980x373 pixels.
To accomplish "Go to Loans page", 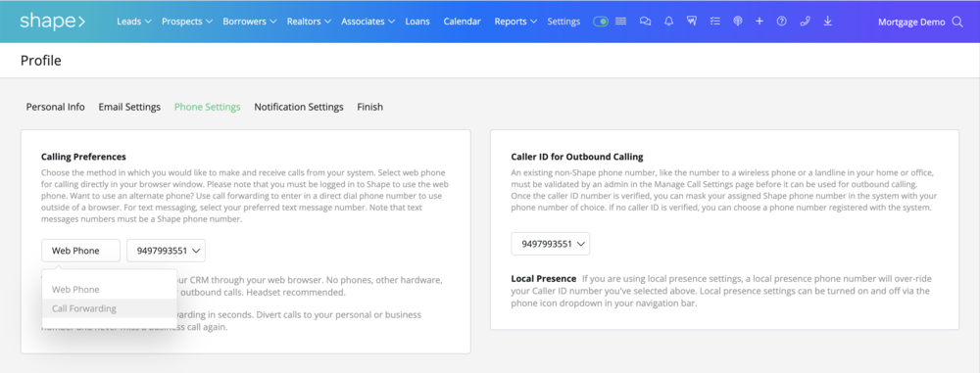I will tap(417, 22).
